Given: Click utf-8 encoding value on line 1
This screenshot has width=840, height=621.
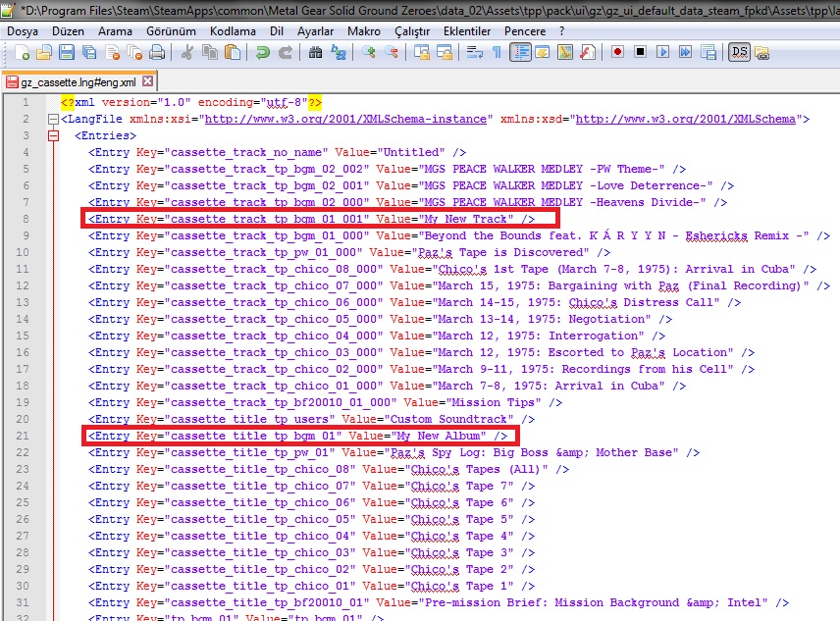Looking at the screenshot, I should tap(284, 102).
